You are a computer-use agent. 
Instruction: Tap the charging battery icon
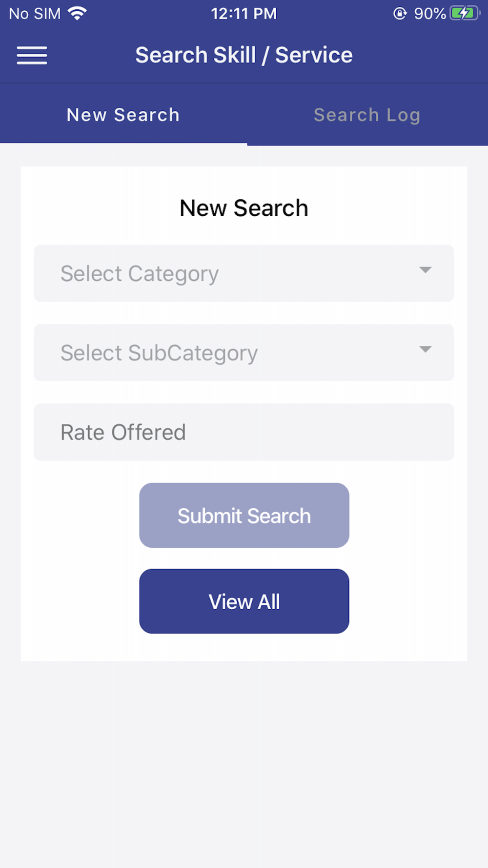464,13
